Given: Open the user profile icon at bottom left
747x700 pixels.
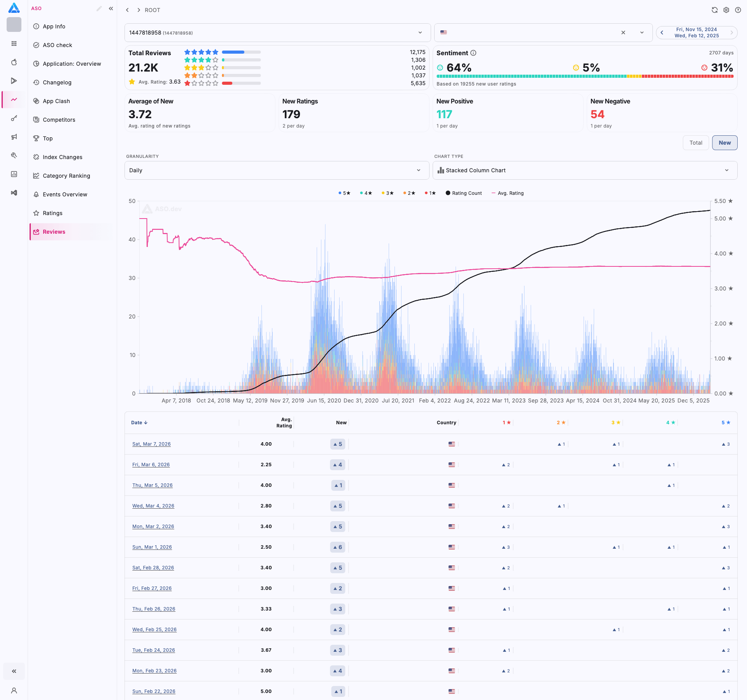Looking at the screenshot, I should point(14,691).
